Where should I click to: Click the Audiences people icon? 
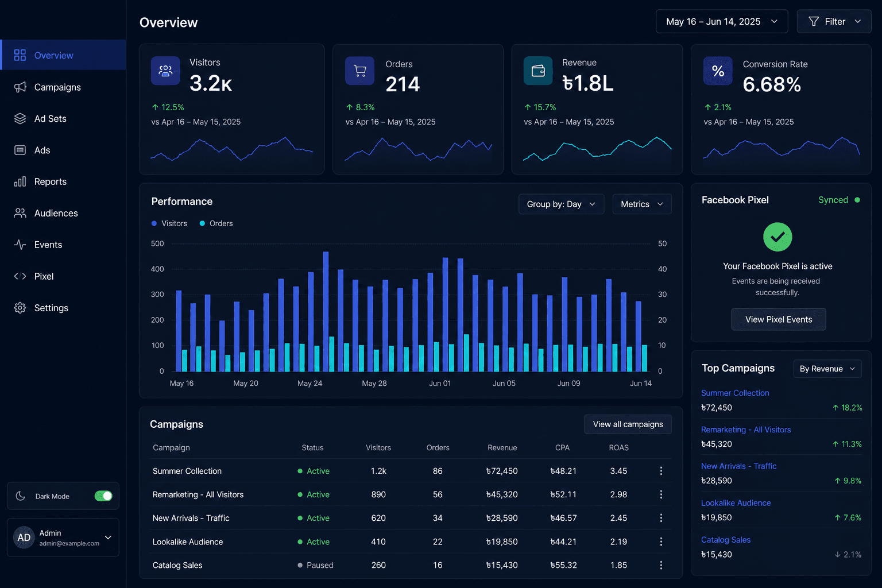[20, 213]
